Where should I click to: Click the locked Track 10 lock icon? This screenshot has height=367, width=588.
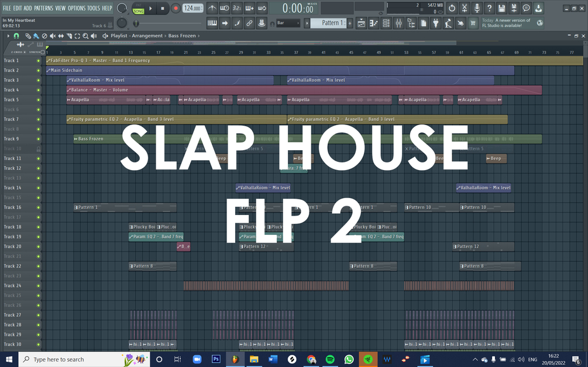click(38, 148)
